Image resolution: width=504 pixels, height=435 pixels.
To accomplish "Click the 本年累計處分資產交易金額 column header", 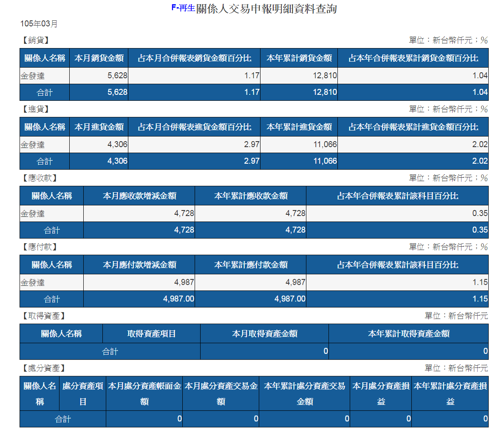I will 305,393.
